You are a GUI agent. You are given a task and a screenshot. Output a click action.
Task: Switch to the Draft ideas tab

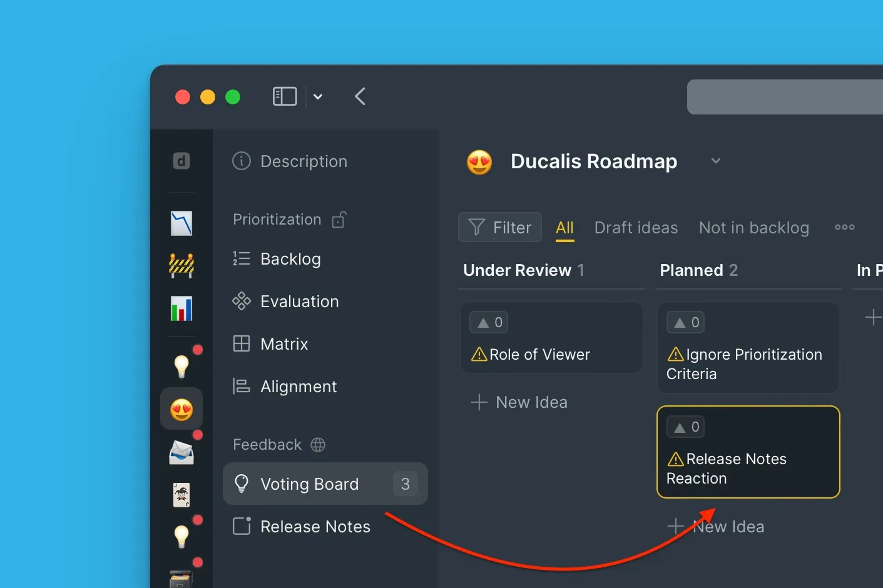(x=636, y=228)
